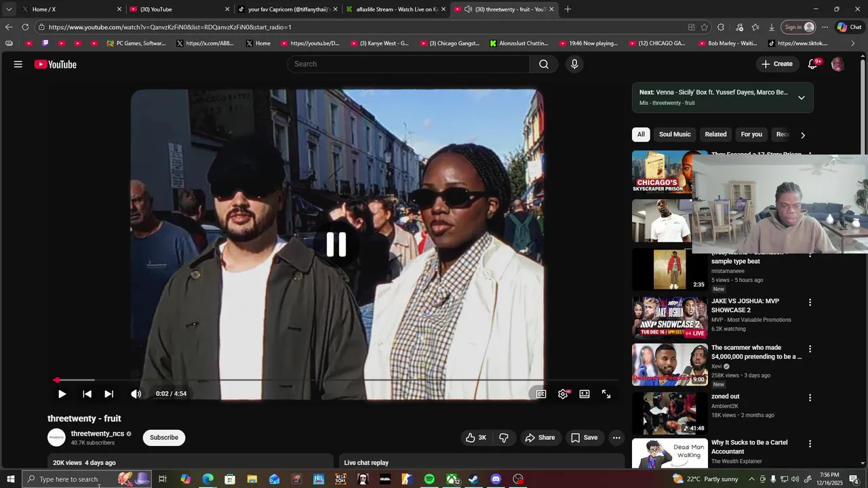Open options for the scammer video
This screenshot has height=488, width=868.
coord(810,349)
